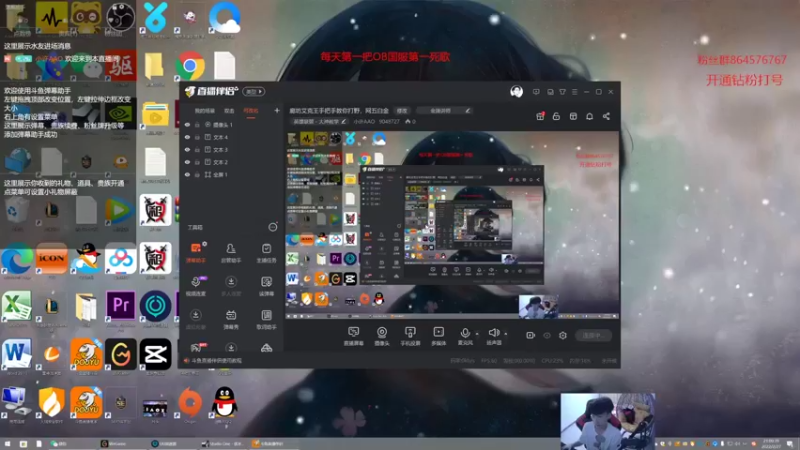
Task: Open the Word desktop shortcut
Action: [17, 354]
